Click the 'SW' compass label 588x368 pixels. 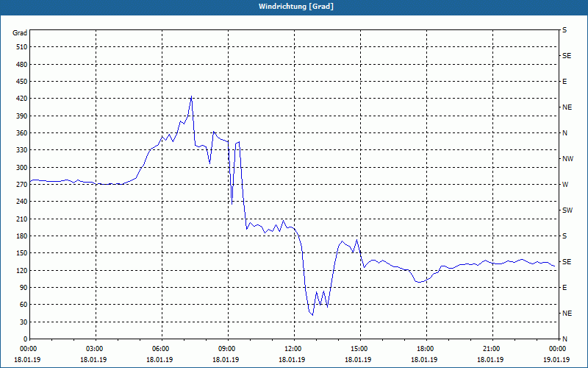pyautogui.click(x=567, y=210)
